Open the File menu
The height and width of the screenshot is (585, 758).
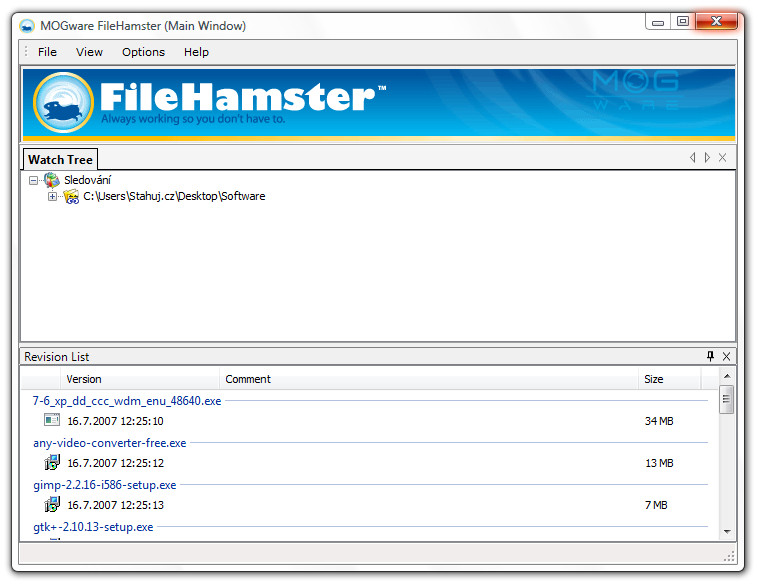coord(47,52)
